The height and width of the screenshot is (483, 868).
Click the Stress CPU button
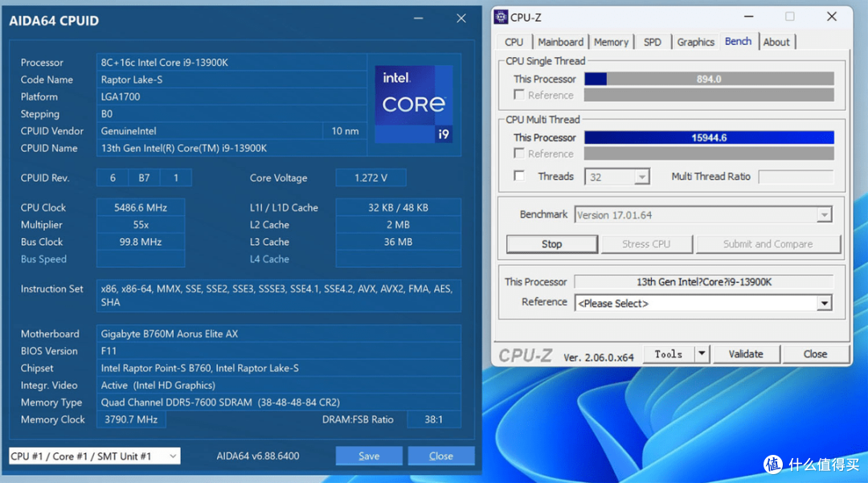[x=646, y=244]
